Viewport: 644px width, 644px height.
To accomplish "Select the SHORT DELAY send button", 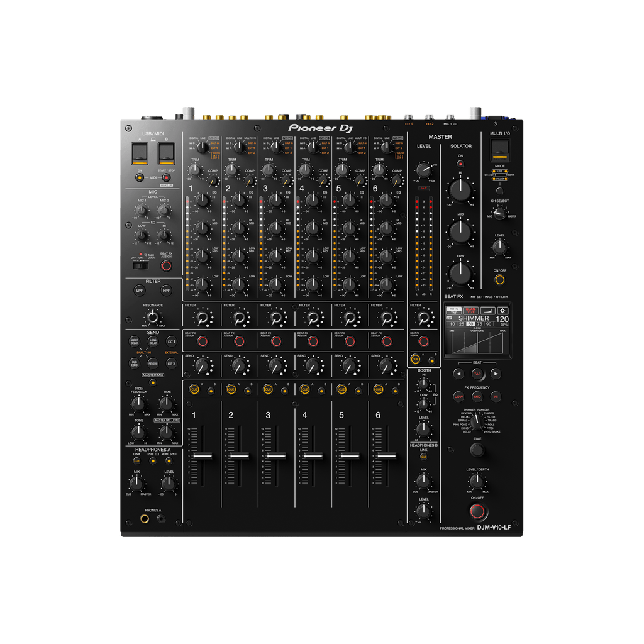I will [135, 341].
